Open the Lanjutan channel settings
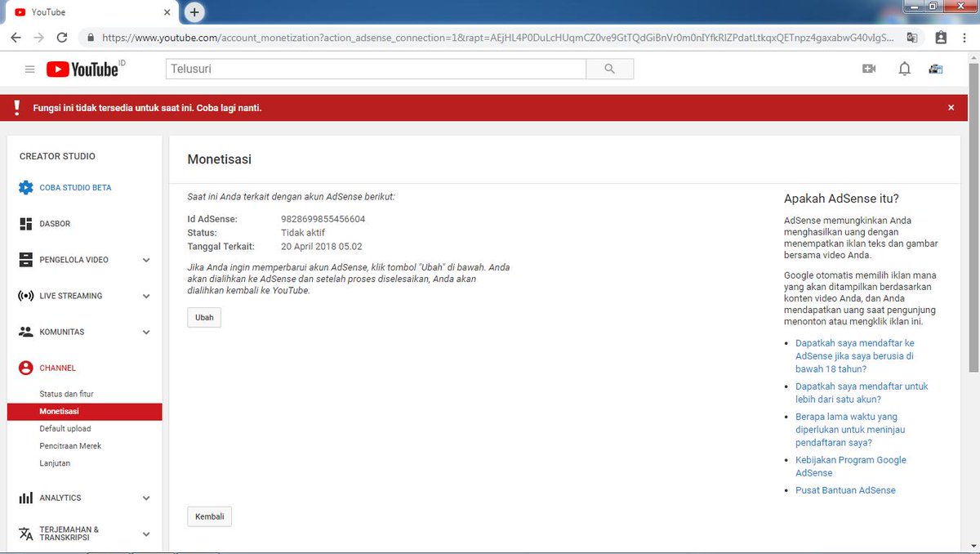980x554 pixels. pos(55,463)
